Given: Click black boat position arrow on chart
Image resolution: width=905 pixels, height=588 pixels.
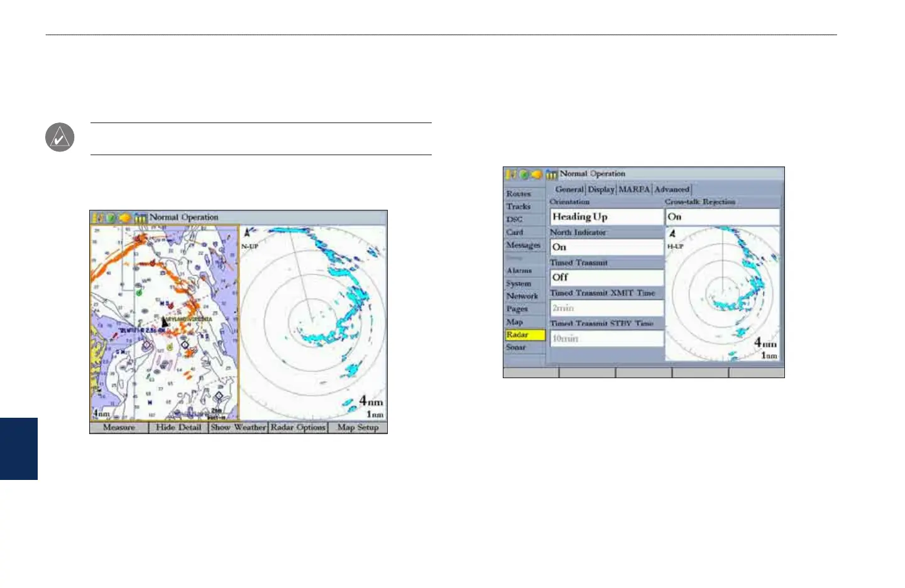Looking at the screenshot, I should pos(164,322).
